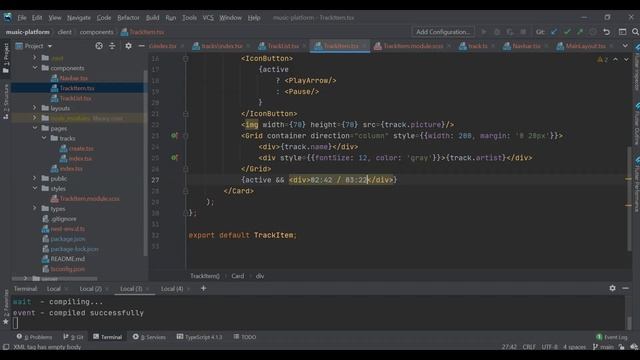Image resolution: width=640 pixels, height=360 pixels.
Task: Click the Project tree vertical scrollbar
Action: pyautogui.click(x=145, y=163)
